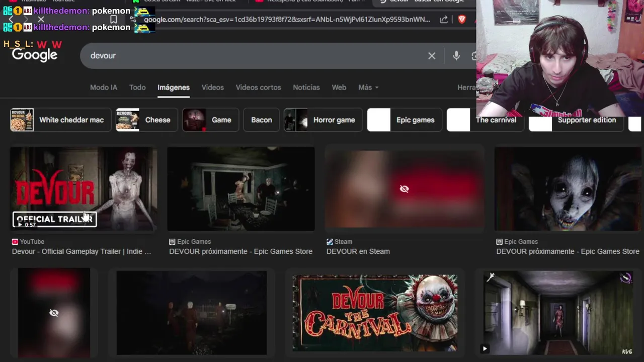Open the Noticias tab
The image size is (644, 362).
pyautogui.click(x=306, y=87)
